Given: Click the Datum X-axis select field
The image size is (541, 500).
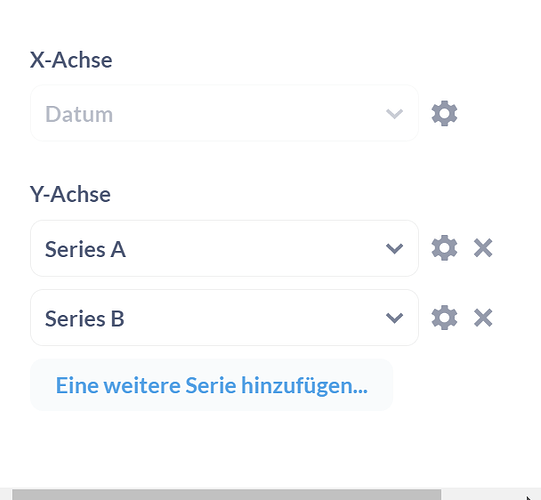Looking at the screenshot, I should pyautogui.click(x=225, y=113).
